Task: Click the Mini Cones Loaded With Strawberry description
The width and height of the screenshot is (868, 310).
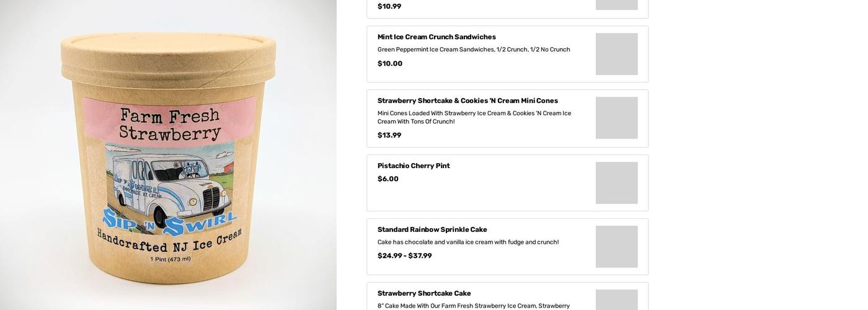Action: tap(474, 117)
